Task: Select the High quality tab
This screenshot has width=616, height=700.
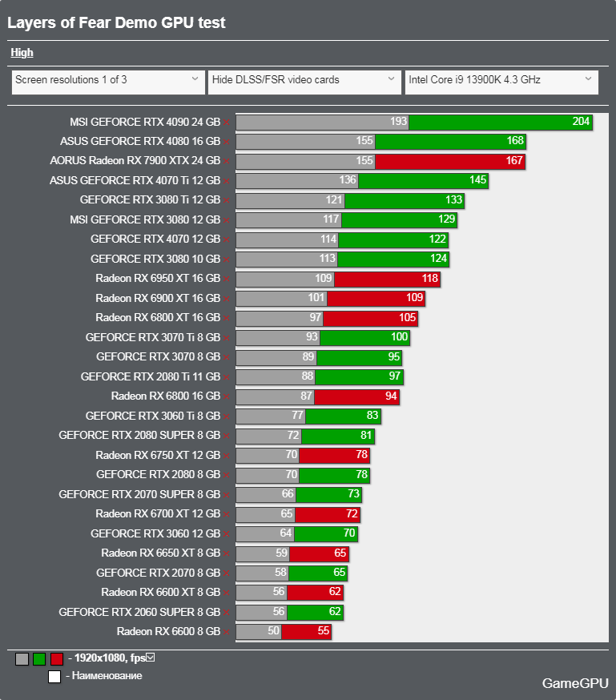Action: tap(22, 53)
